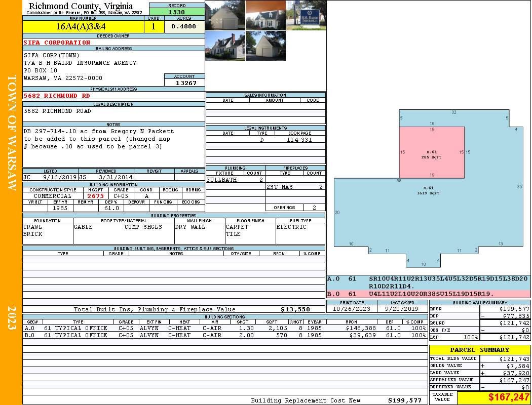532x405 pixels.
Task: Select the legal instrument book/page 114 331
Action: [x=299, y=139]
